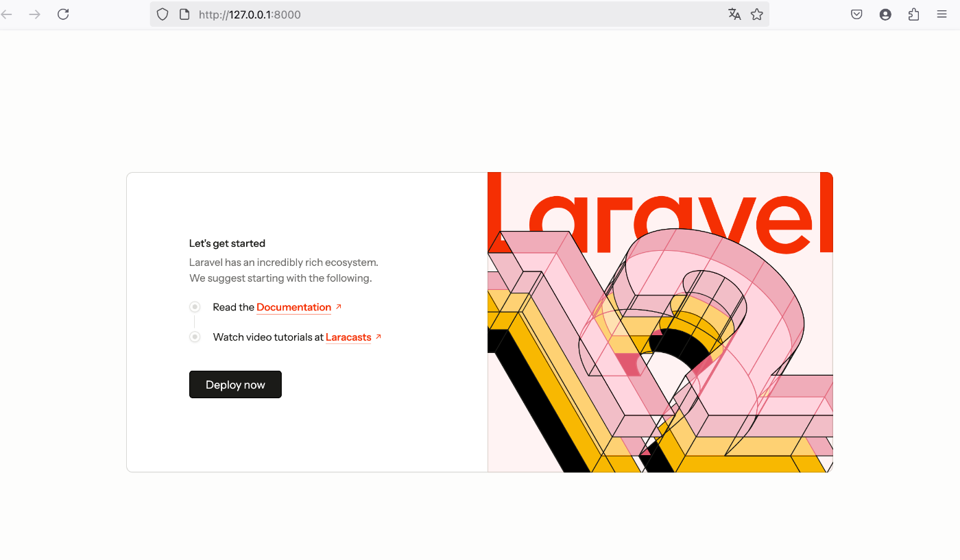Open the Laracasts link
The image size is (960, 560).
(348, 337)
